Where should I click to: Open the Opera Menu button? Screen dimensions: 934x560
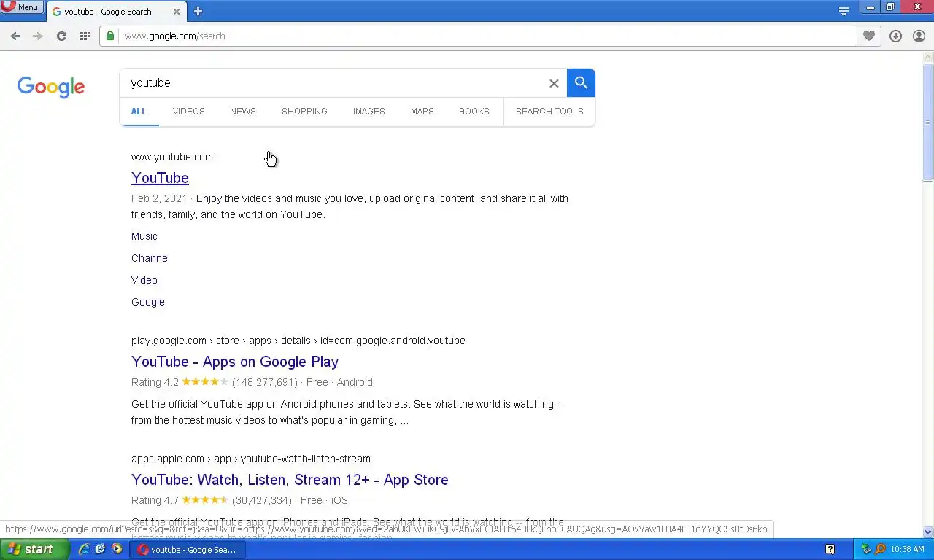pyautogui.click(x=21, y=7)
